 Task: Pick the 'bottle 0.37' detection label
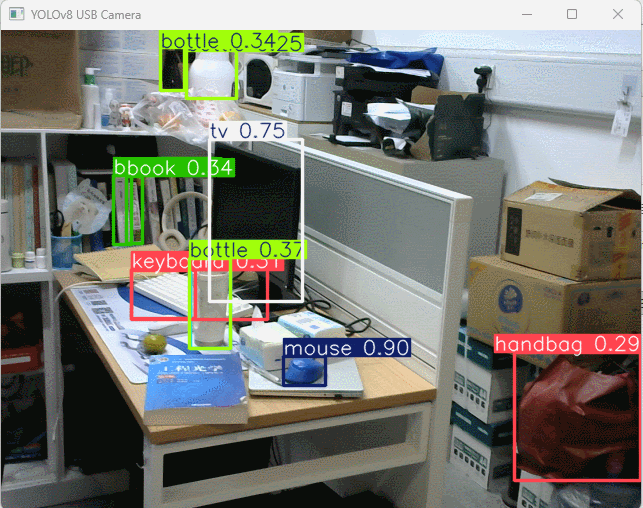pyautogui.click(x=246, y=248)
